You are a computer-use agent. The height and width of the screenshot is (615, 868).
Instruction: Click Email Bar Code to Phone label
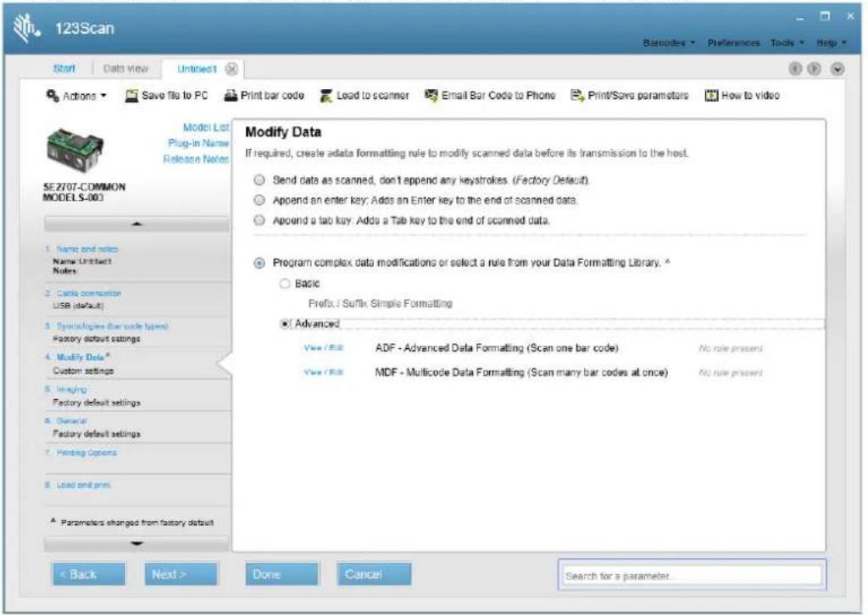498,96
